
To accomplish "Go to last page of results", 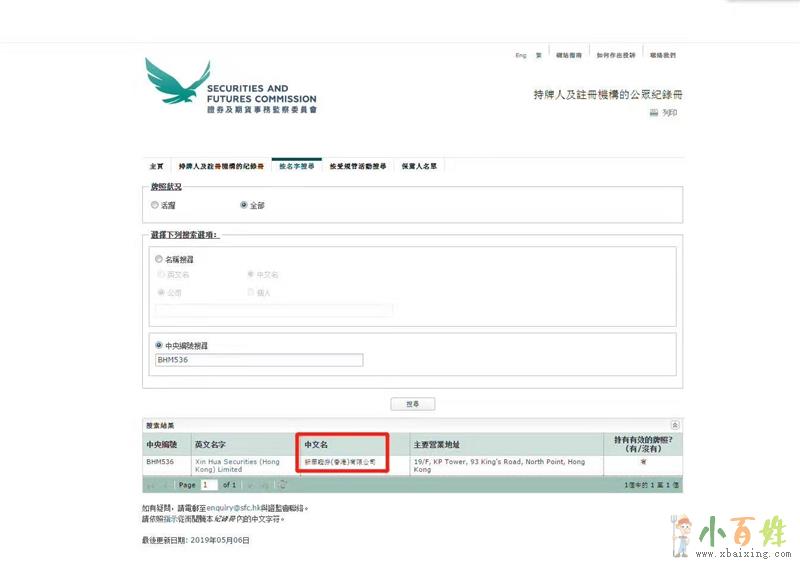I will [264, 485].
